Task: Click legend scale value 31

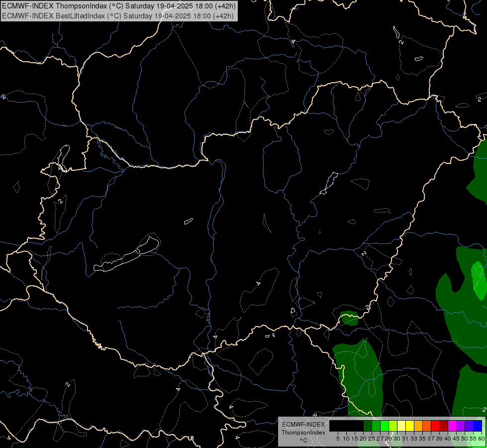Action: (x=405, y=439)
